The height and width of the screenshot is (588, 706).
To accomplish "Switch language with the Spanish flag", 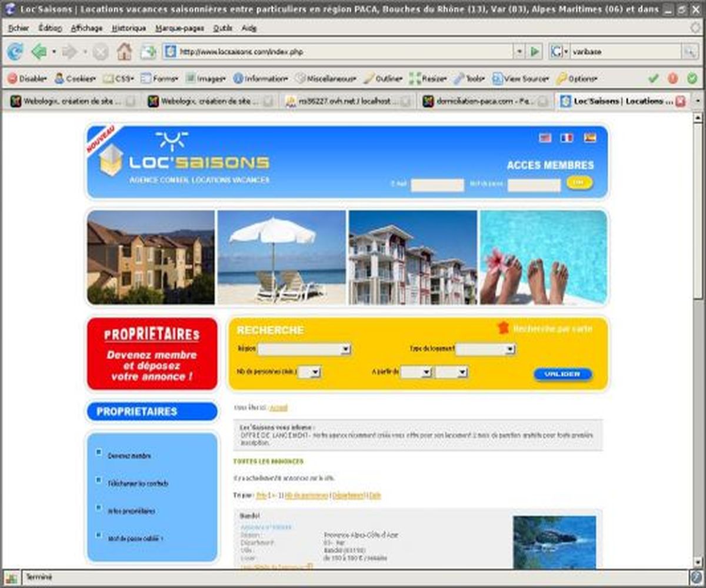I will coord(590,138).
